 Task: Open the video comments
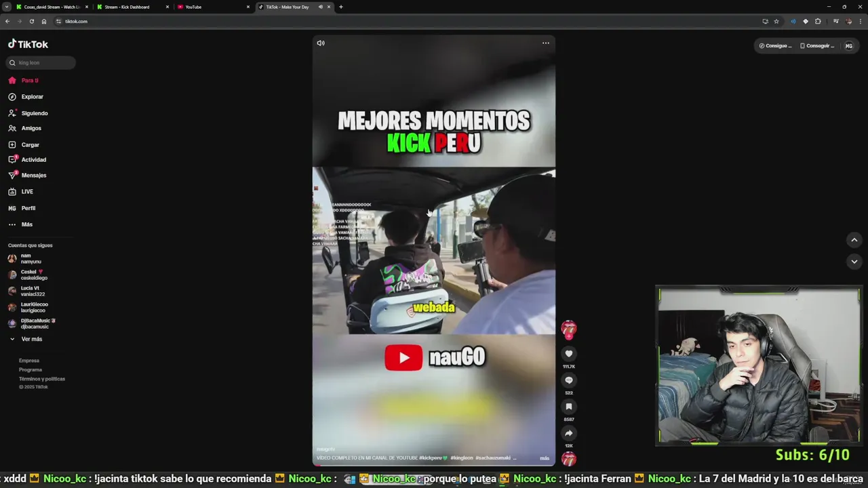click(569, 380)
